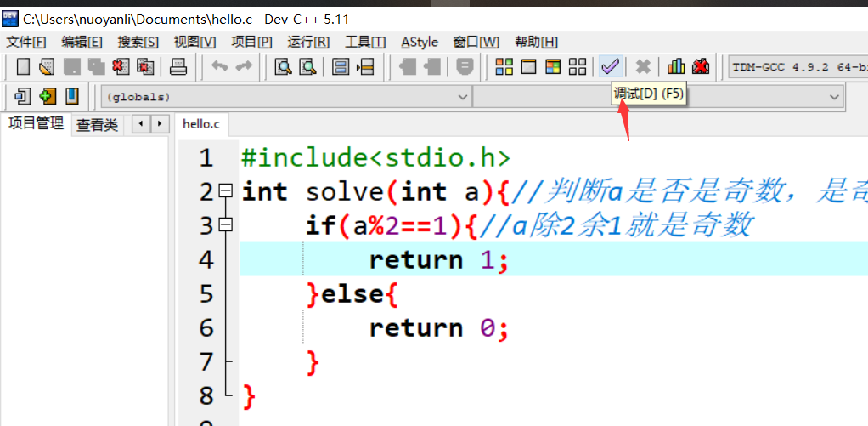Viewport: 868px width, 426px height.
Task: Click the Run window icon
Action: click(528, 67)
